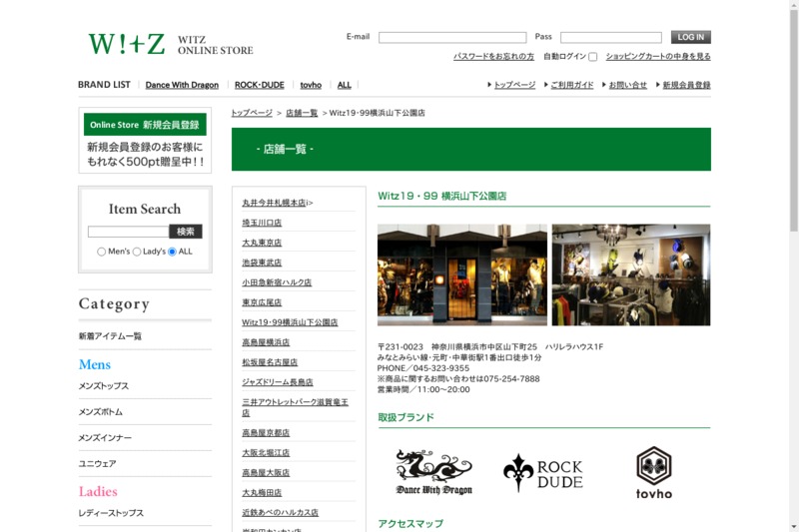
Task: Go to the ご利用ガイド link
Action: pos(572,85)
